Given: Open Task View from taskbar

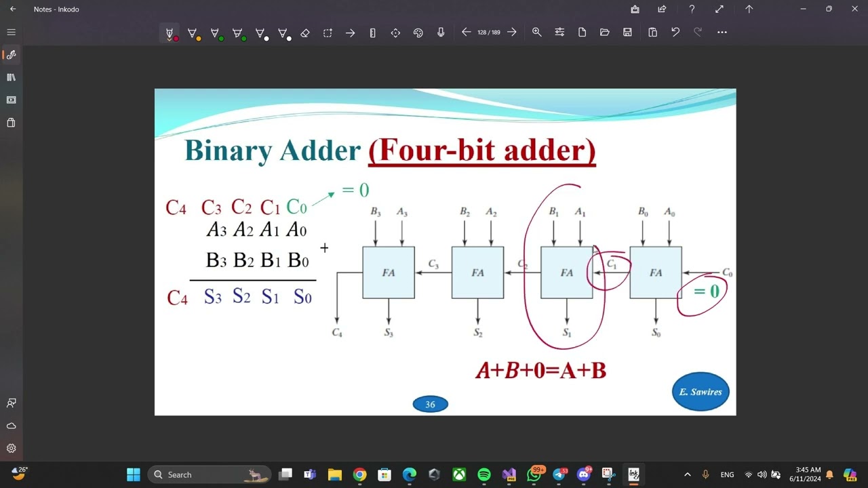Looking at the screenshot, I should pos(285,474).
